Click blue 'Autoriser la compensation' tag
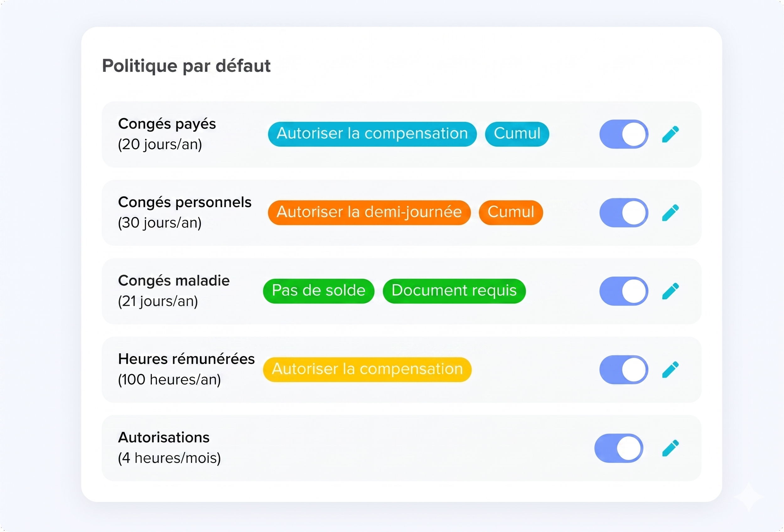 click(372, 134)
